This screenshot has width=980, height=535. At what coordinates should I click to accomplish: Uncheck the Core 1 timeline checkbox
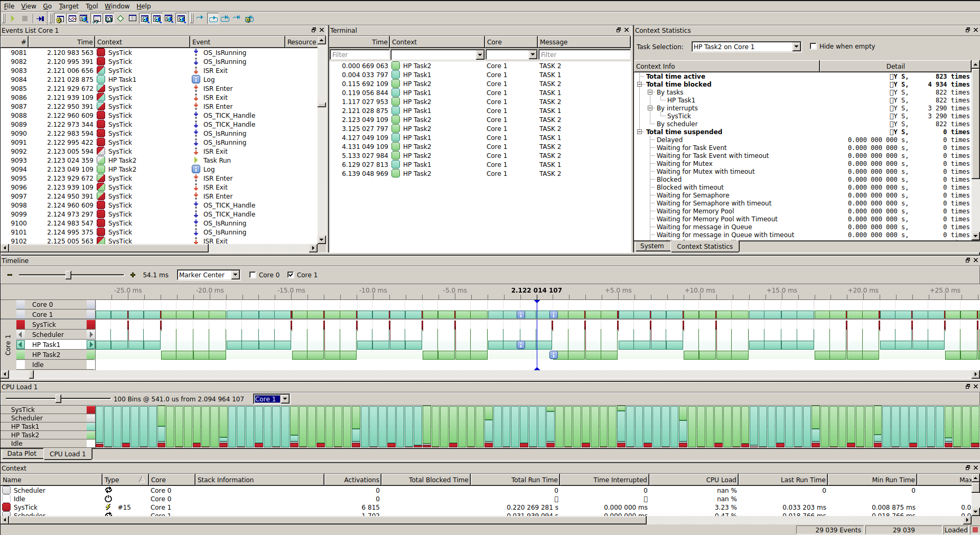[x=291, y=275]
